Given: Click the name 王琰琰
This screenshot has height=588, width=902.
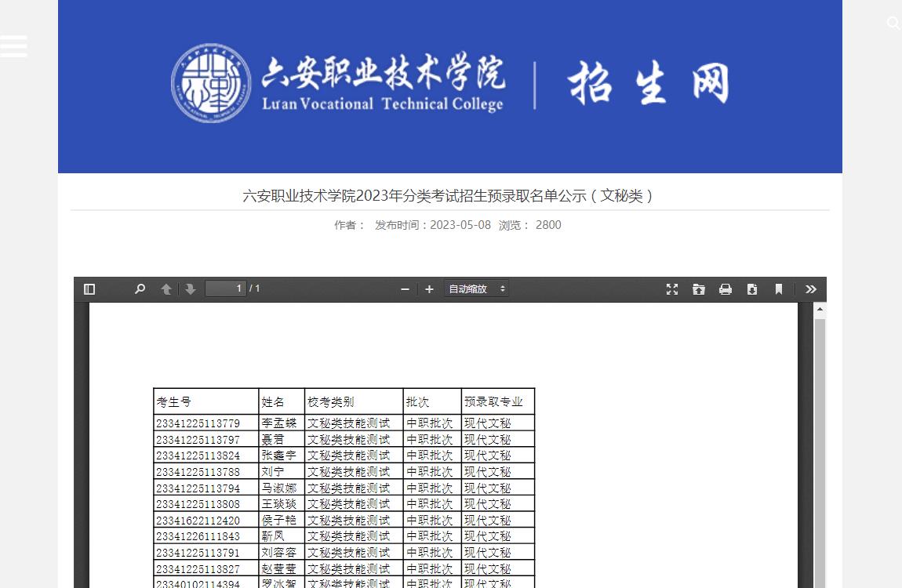Looking at the screenshot, I should (279, 504).
